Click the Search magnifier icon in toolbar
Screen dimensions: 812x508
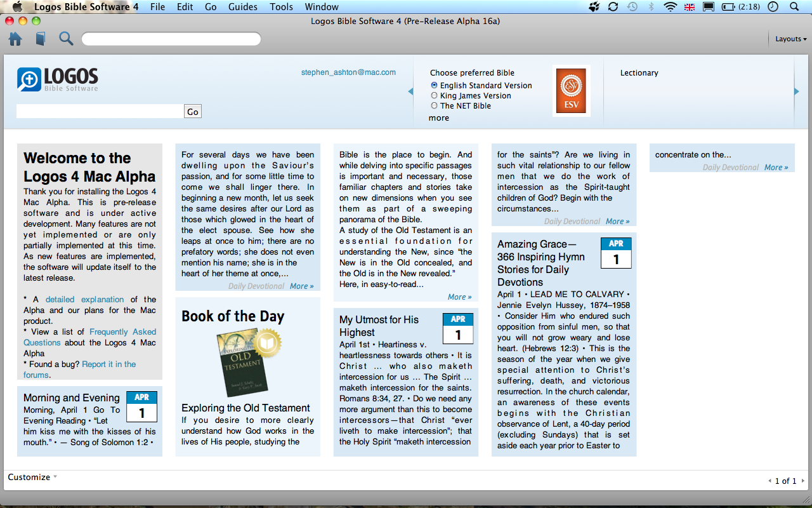66,39
